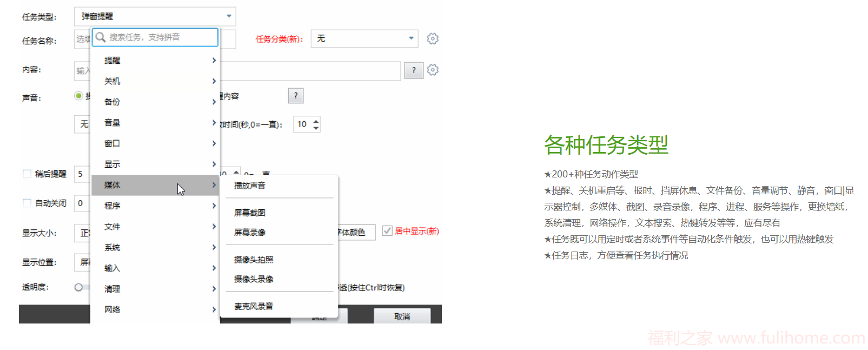Select the green radio button in sound row

pyautogui.click(x=78, y=96)
